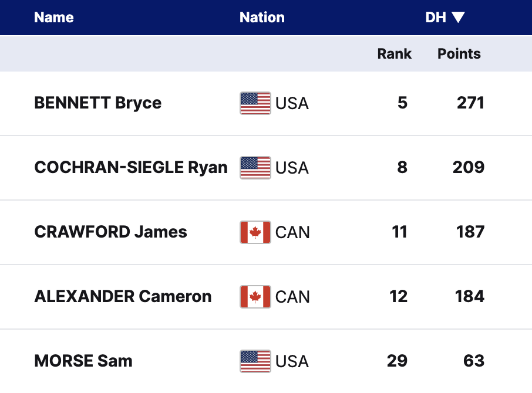
Task: Toggle the DH sort arrow
Action: pyautogui.click(x=459, y=18)
